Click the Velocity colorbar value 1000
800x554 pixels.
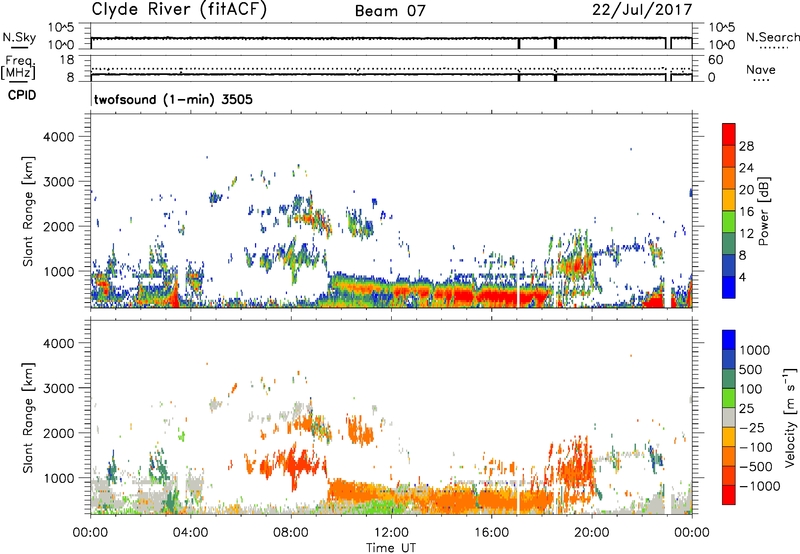tap(755, 350)
